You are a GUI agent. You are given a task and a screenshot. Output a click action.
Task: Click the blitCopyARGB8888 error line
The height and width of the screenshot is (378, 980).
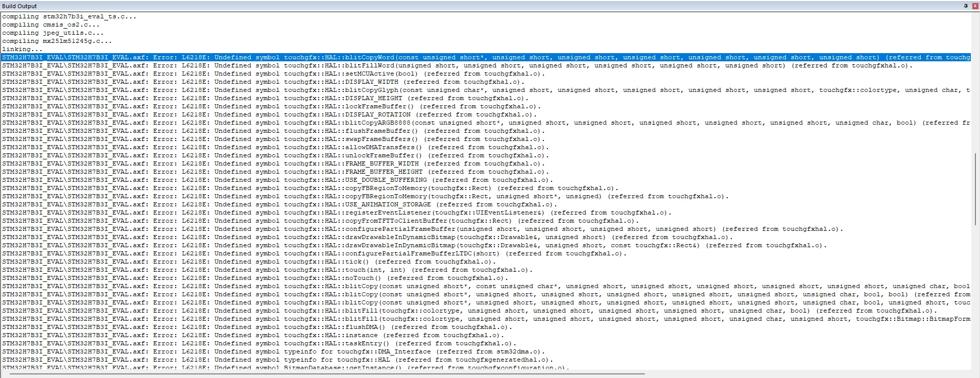click(486, 123)
